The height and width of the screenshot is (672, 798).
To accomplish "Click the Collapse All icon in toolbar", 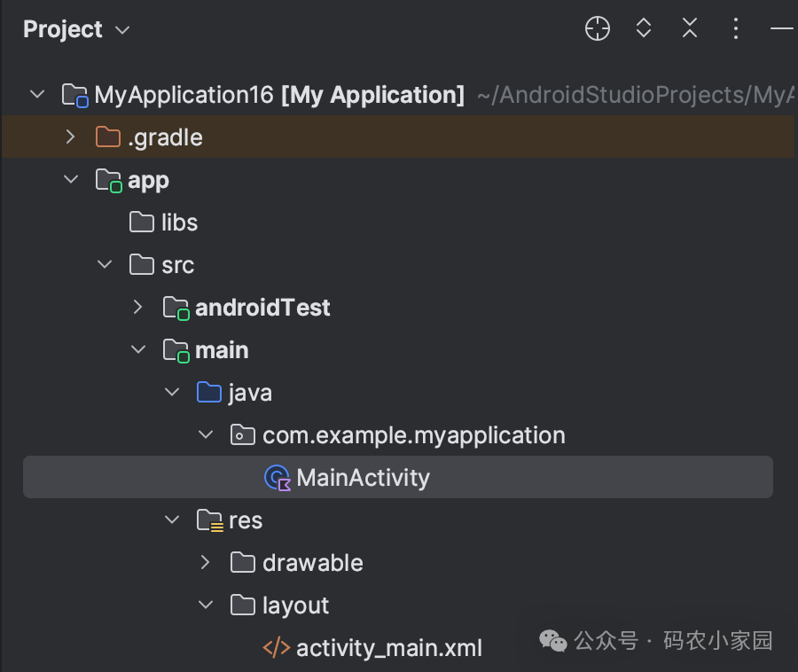I will click(689, 28).
